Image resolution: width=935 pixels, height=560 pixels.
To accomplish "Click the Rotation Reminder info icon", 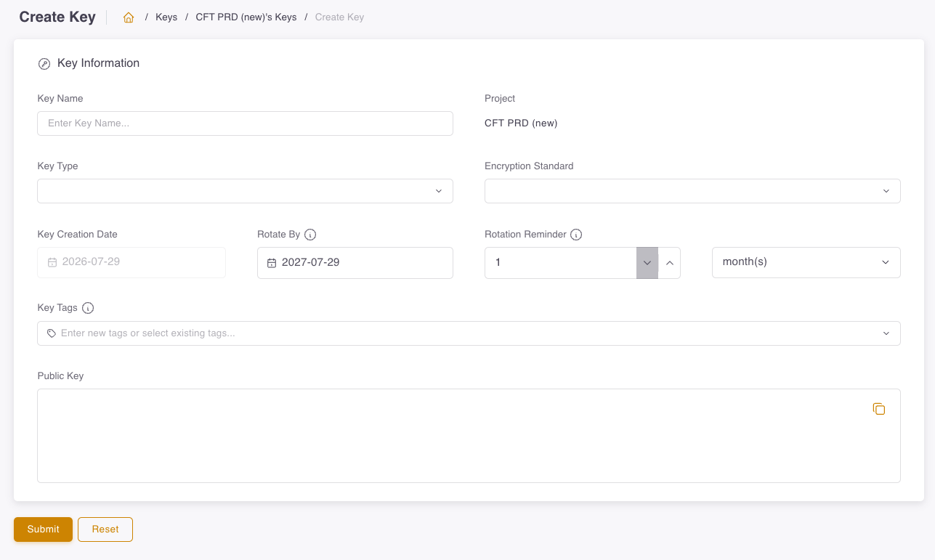I will click(x=576, y=235).
